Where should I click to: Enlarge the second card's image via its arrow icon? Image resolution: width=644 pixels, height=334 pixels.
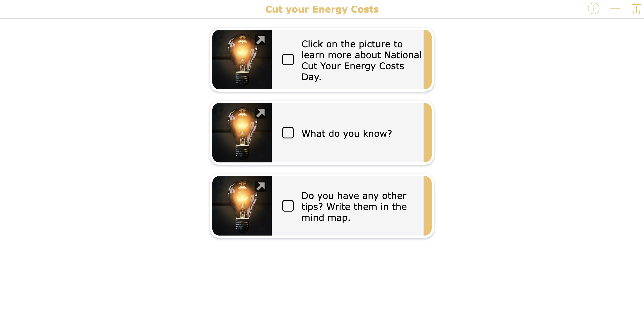261,113
